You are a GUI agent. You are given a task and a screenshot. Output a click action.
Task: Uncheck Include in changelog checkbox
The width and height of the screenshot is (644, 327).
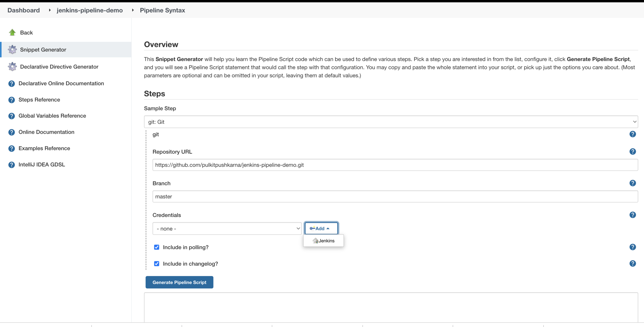point(157,264)
